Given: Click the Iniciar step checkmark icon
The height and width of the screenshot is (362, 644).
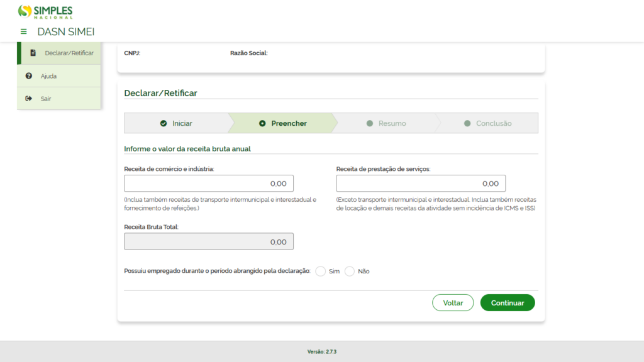Looking at the screenshot, I should point(164,124).
